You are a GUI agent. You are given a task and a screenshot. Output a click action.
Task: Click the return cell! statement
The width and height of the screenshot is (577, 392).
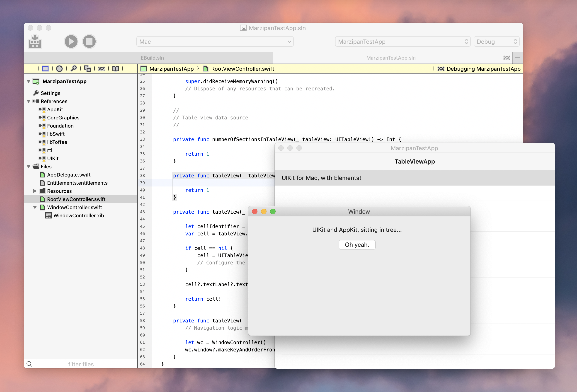[x=203, y=299]
